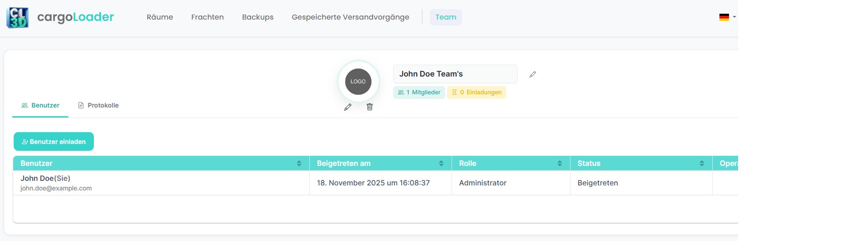Click the round LOGO placeholder image
The height and width of the screenshot is (241, 868).
coord(358,82)
